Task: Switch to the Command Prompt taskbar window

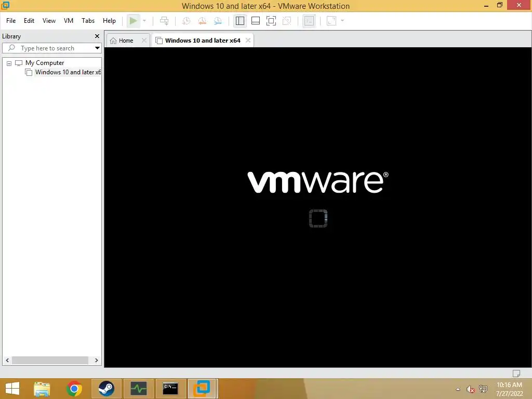Action: [170, 389]
